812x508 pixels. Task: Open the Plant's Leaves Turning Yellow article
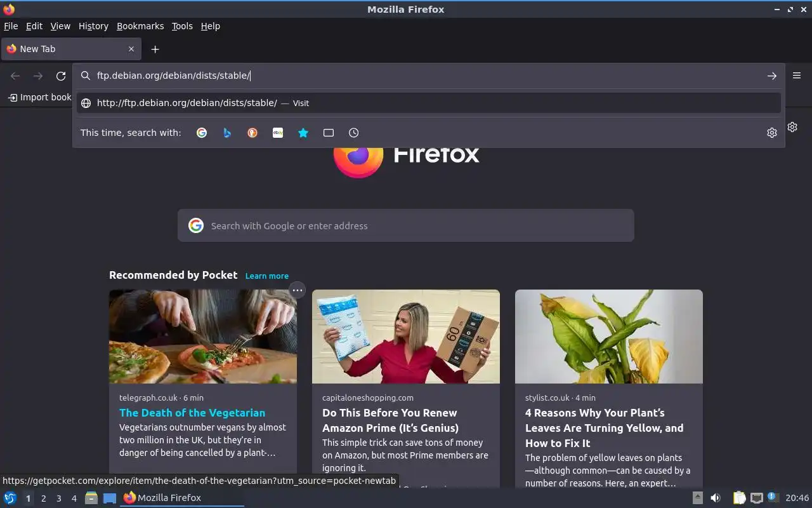604,428
